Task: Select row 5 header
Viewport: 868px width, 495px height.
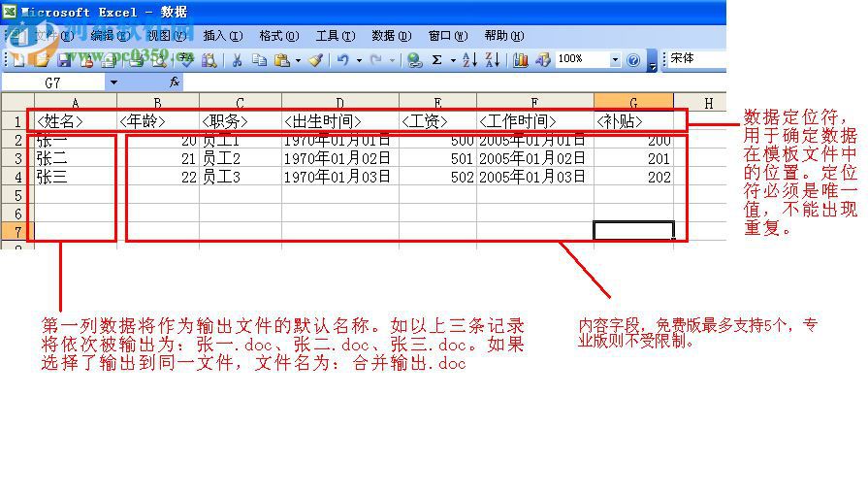Action: tap(17, 195)
